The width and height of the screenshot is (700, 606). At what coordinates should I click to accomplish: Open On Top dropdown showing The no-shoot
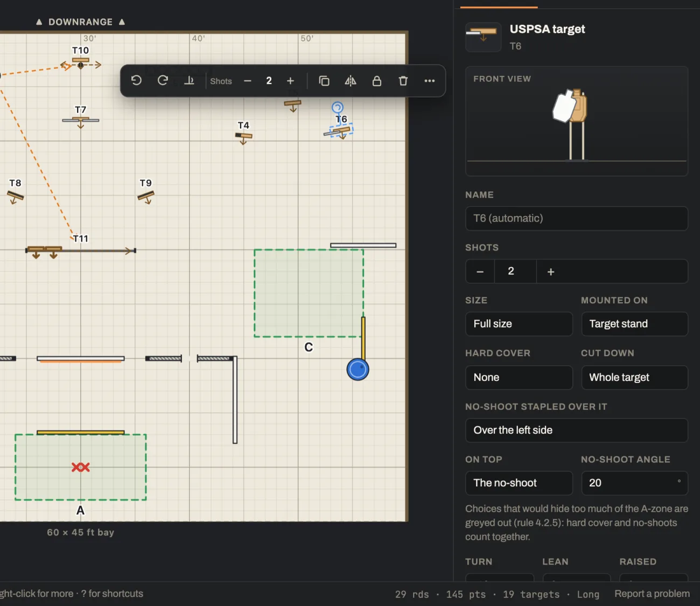pos(519,483)
